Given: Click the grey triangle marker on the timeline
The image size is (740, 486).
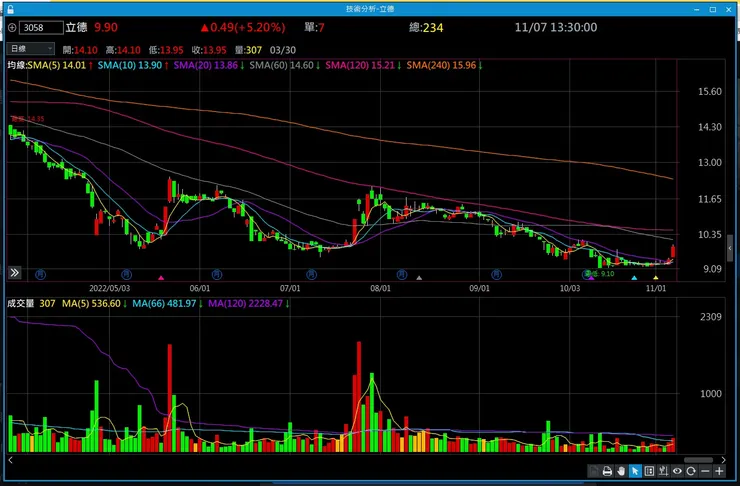Looking at the screenshot, I should [419, 278].
